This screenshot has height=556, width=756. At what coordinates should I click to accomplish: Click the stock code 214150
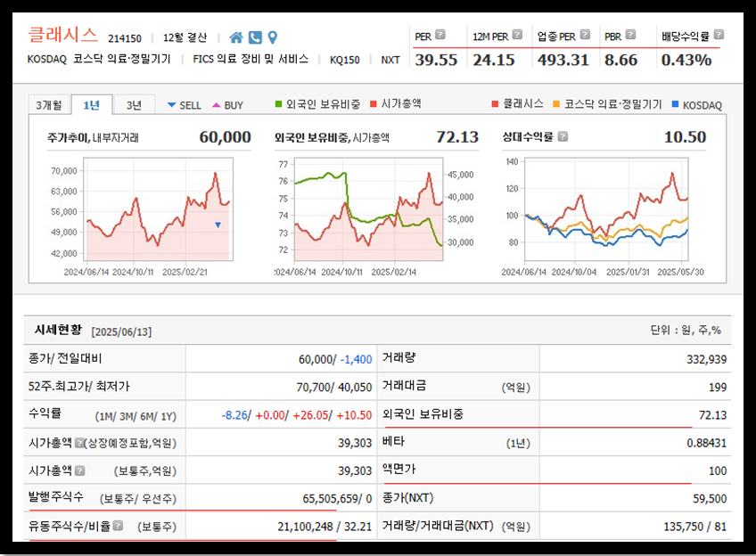125,38
